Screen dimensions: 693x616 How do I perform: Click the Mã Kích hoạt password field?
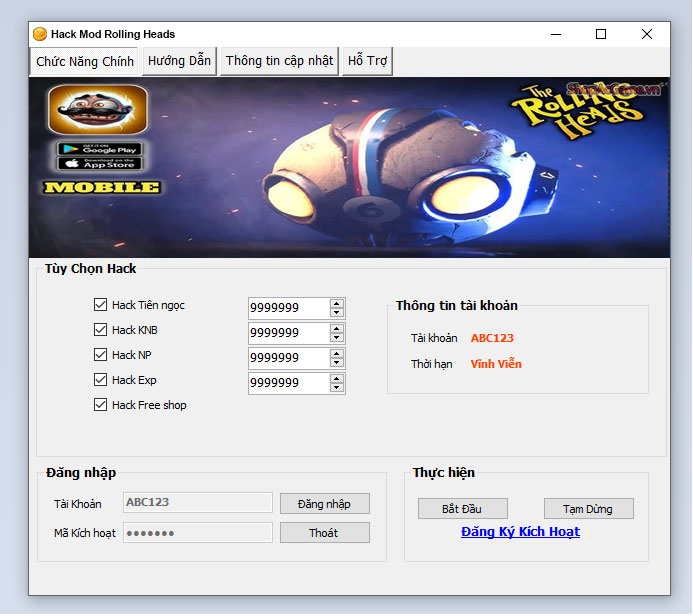tap(198, 532)
